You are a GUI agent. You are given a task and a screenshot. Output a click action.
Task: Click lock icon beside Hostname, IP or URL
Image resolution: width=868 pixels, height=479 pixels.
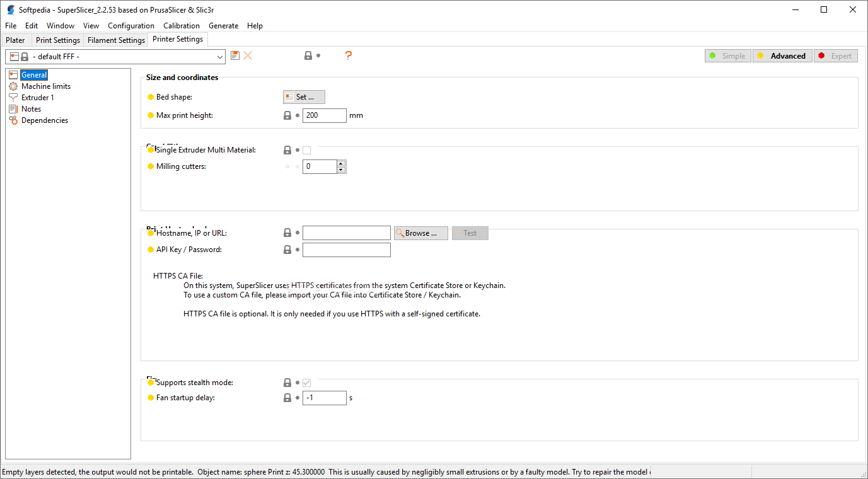point(287,233)
